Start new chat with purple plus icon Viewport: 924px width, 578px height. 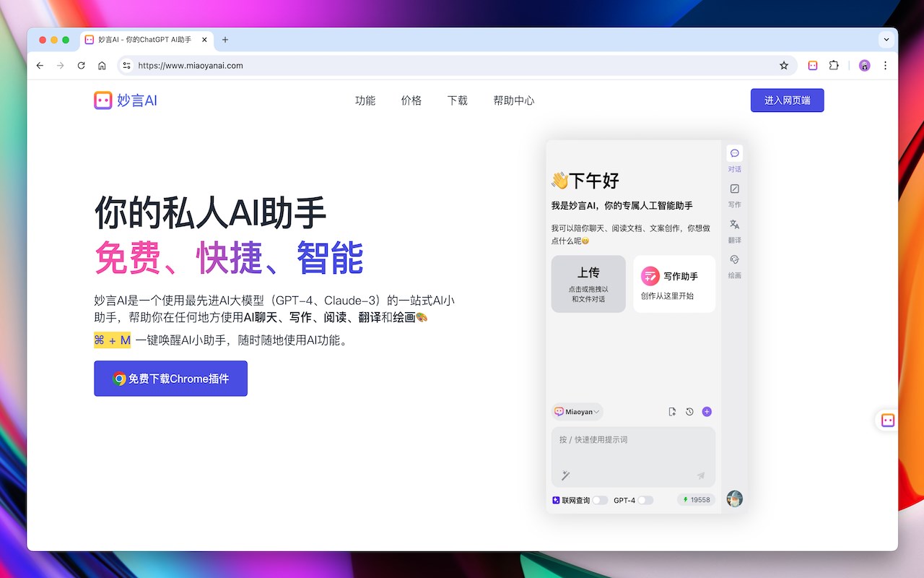pos(707,412)
